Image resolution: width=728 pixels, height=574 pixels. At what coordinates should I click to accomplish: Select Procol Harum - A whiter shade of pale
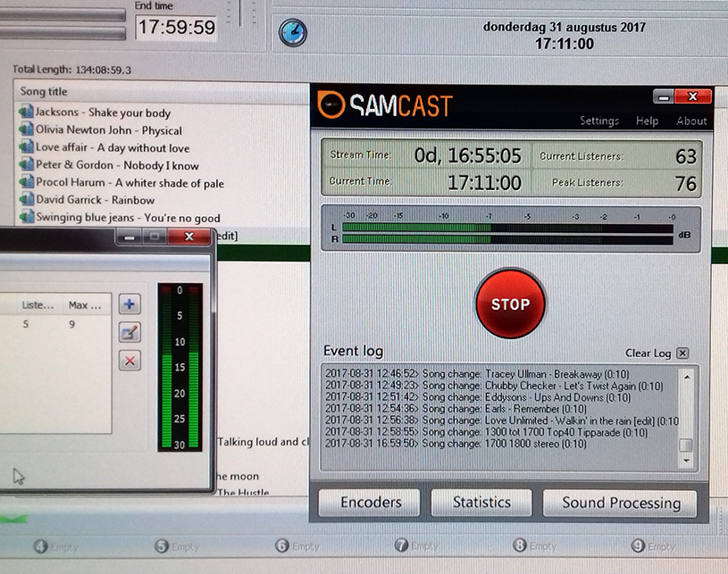pos(130,183)
